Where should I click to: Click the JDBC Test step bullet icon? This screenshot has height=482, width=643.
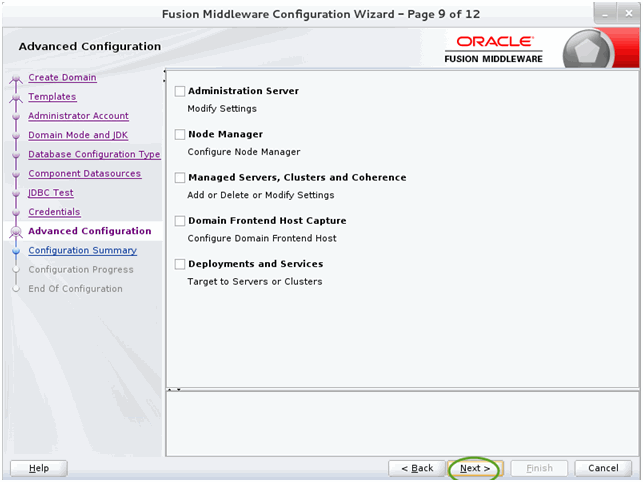pos(16,193)
